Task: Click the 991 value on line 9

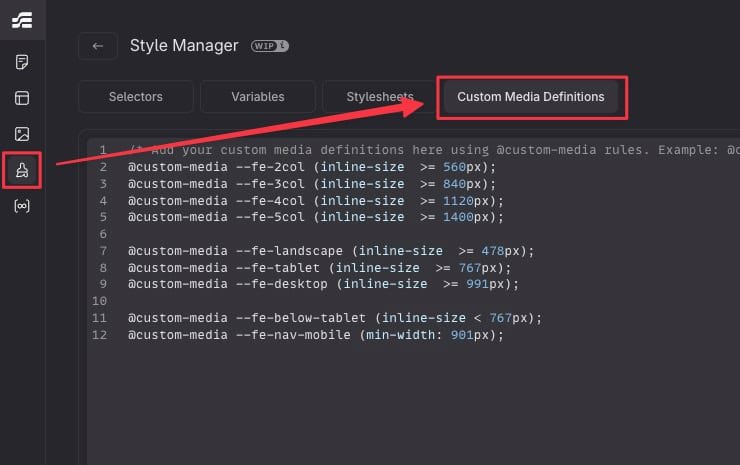Action: 477,284
